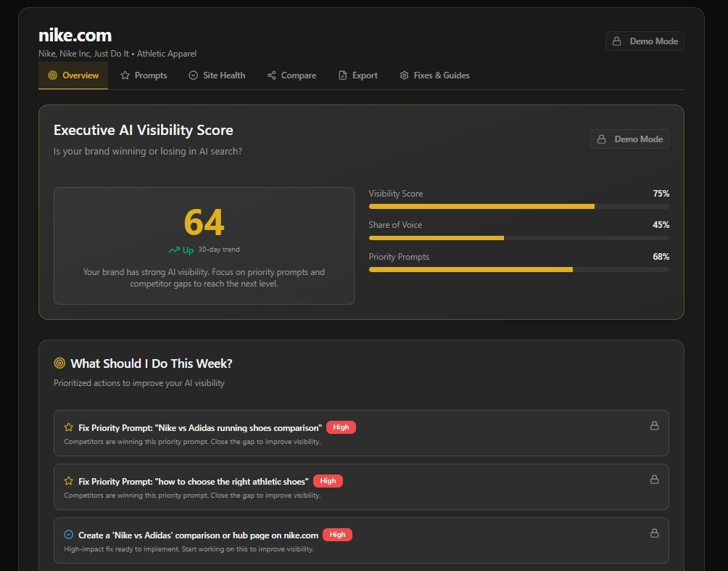Screen dimensions: 728x571
Task: Click the What Should I Do This Week heading
Action: click(152, 363)
